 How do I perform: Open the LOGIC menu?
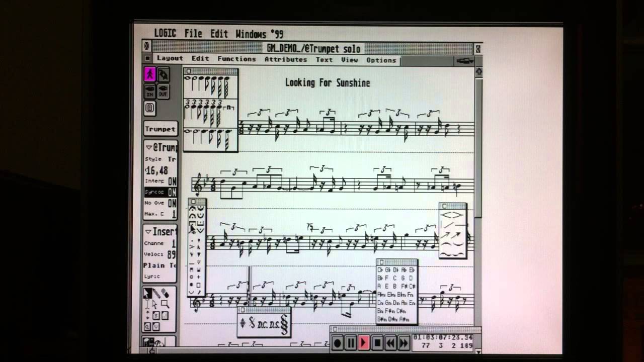click(165, 34)
